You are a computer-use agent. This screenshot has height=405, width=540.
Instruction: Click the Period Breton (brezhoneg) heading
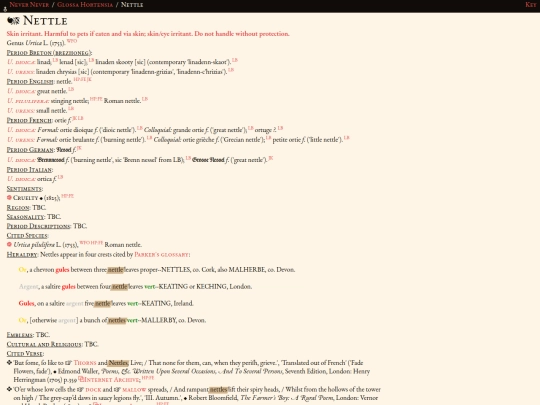click(49, 53)
